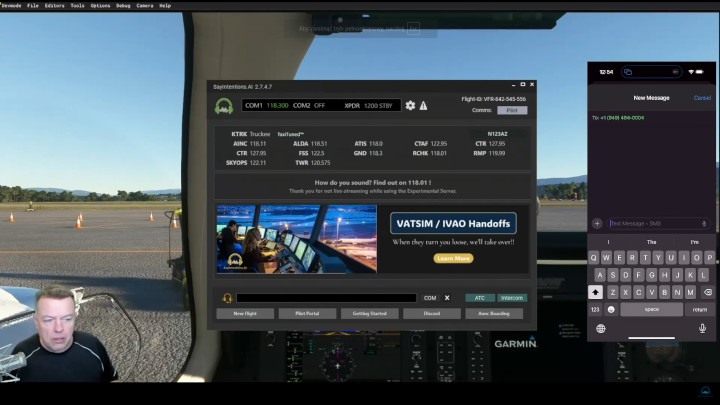Image resolution: width=720 pixels, height=405 pixels.
Task: Select AINC 118.11 frequency
Action: 250,144
